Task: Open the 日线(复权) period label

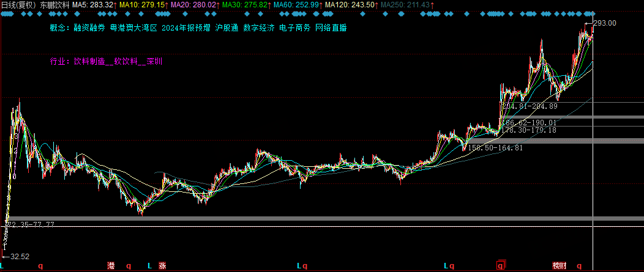Action: 18,5
